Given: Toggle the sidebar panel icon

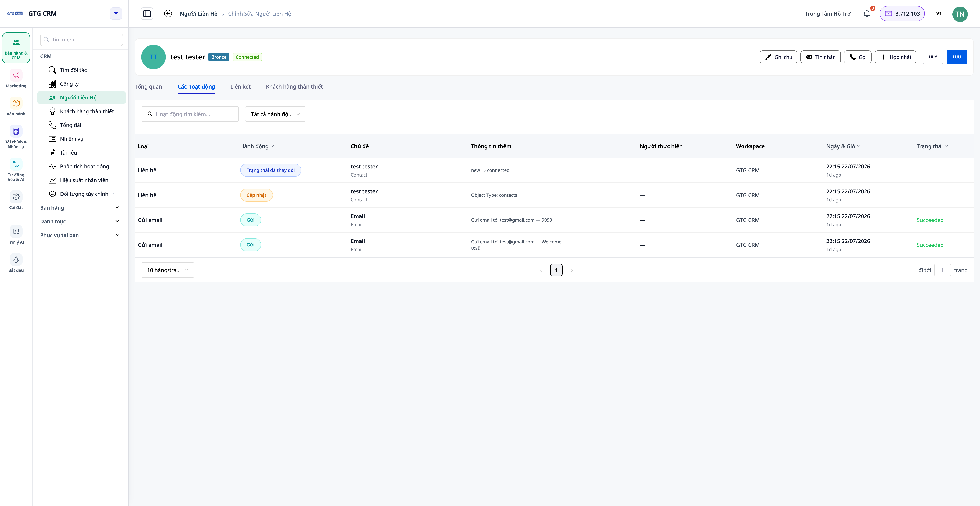Looking at the screenshot, I should pos(147,14).
